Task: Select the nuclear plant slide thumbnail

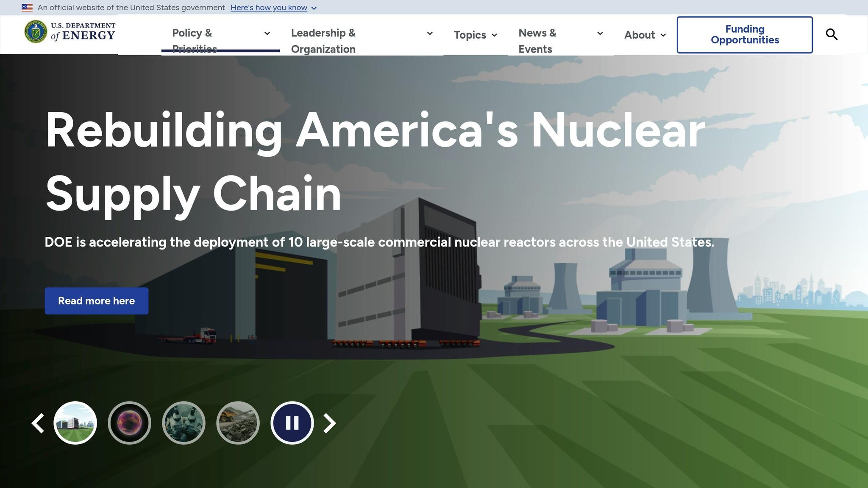Action: tap(75, 423)
